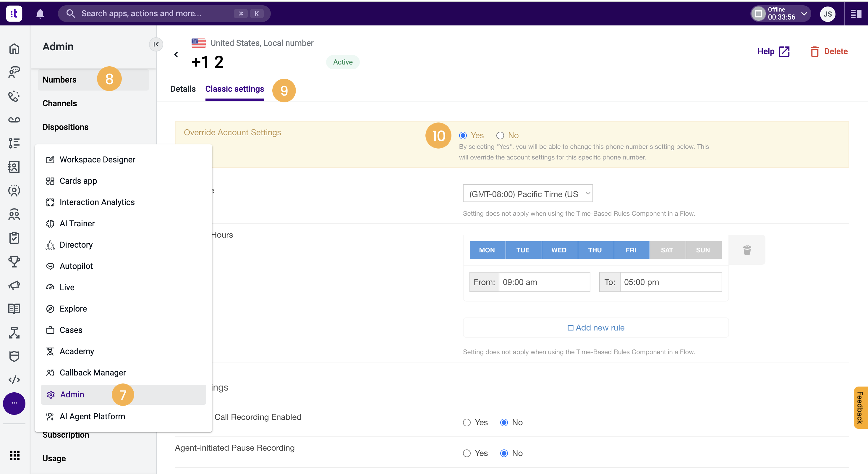Open Channels in Admin menu

pos(60,103)
